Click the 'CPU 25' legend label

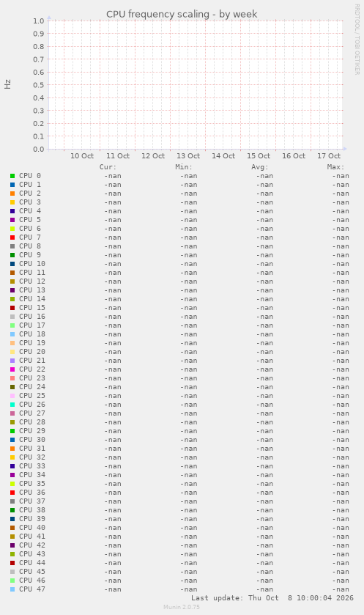(32, 395)
